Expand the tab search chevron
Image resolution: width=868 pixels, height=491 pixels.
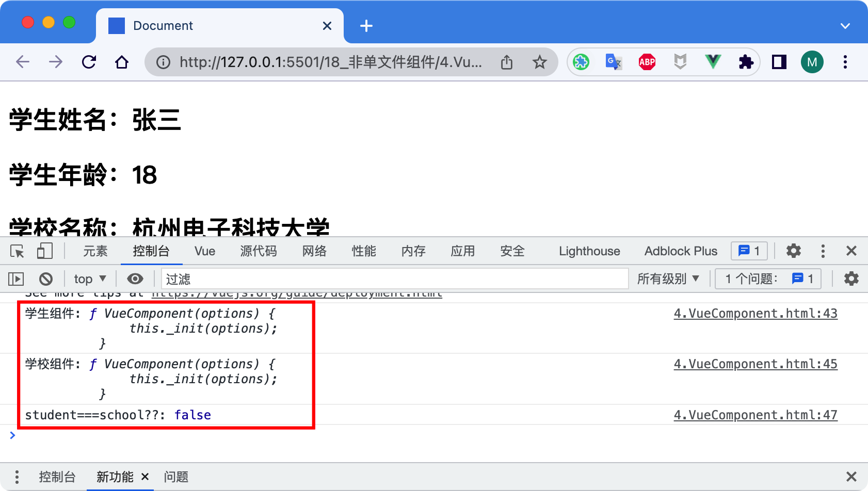(x=845, y=26)
